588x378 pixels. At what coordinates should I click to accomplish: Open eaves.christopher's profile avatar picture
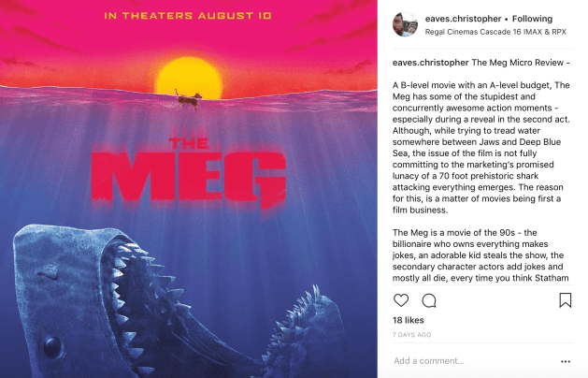405,24
